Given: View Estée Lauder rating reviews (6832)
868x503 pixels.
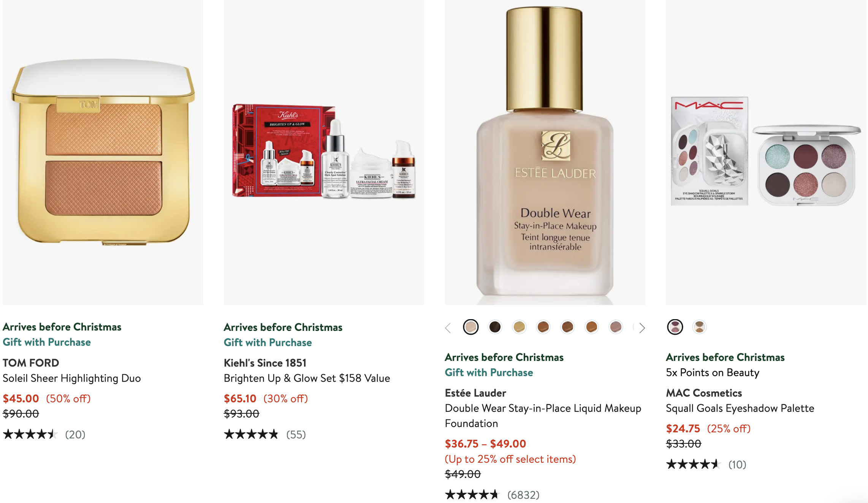Looking at the screenshot, I should (492, 495).
